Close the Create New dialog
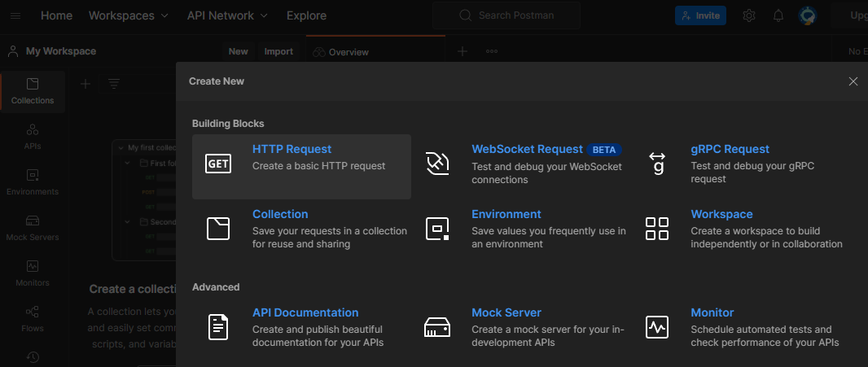868x367 pixels. [853, 81]
